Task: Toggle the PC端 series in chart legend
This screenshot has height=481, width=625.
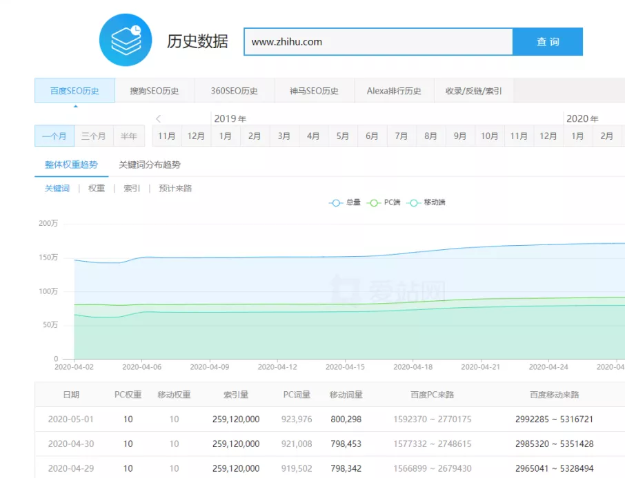Action: (x=384, y=202)
